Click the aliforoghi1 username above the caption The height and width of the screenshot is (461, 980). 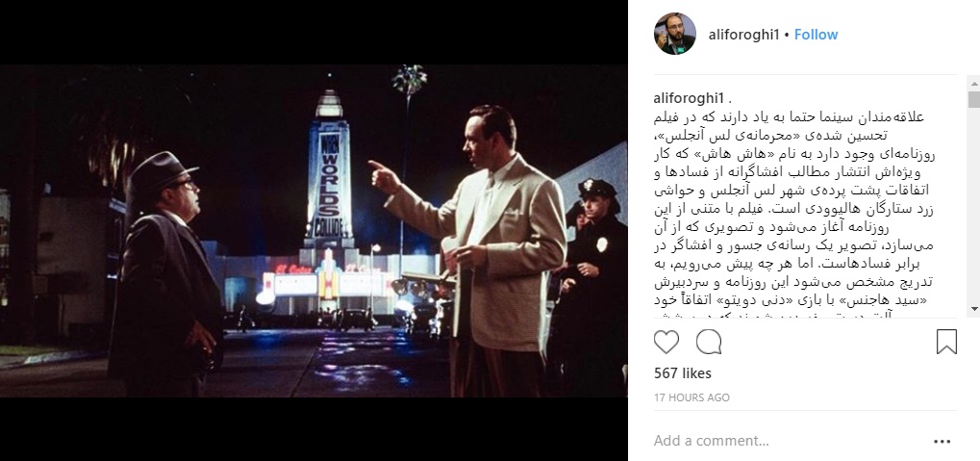689,98
